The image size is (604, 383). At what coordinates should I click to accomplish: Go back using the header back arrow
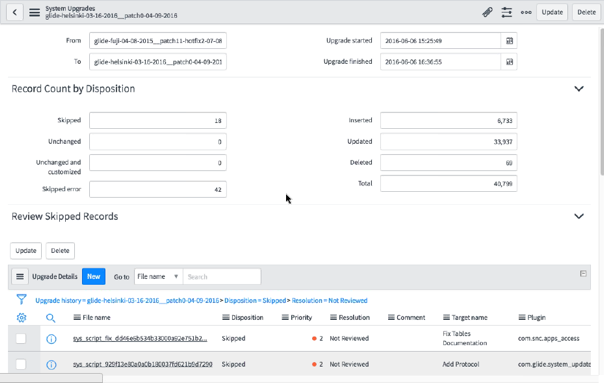(15, 12)
